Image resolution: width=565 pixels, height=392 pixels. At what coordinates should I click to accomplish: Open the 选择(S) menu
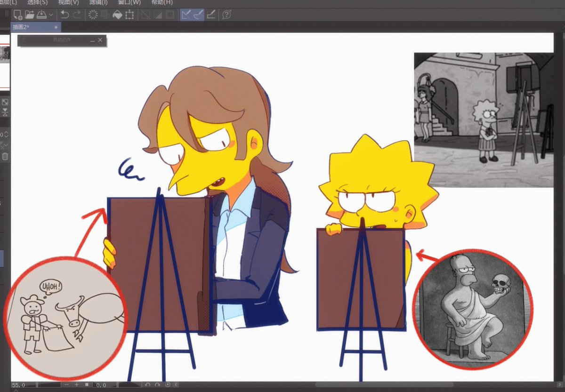(37, 2)
